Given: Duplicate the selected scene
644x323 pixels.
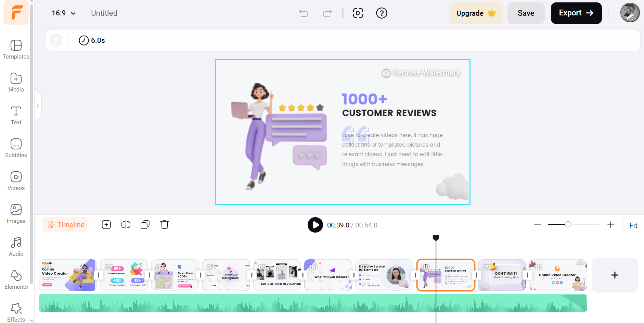Looking at the screenshot, I should 145,224.
